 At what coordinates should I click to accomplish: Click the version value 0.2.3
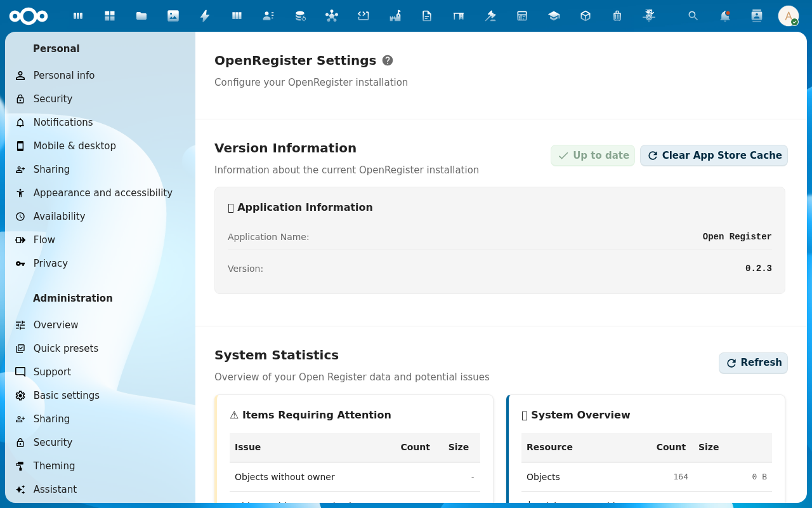click(x=758, y=269)
